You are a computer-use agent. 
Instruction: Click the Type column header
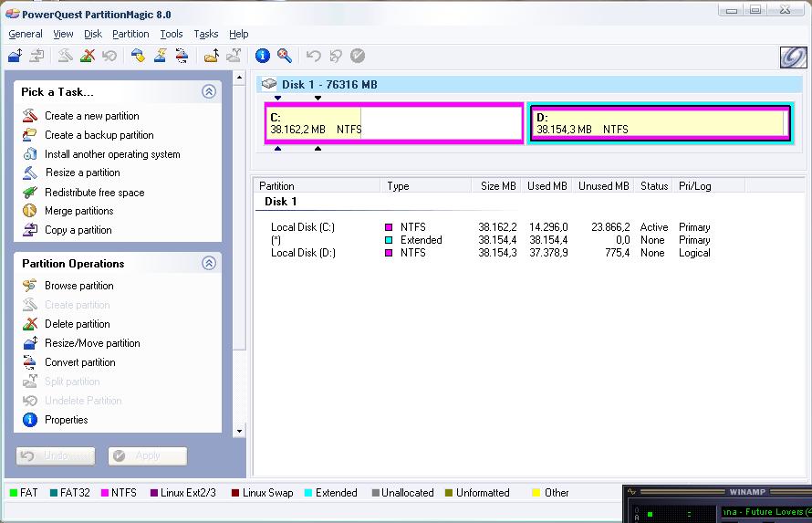(426, 186)
